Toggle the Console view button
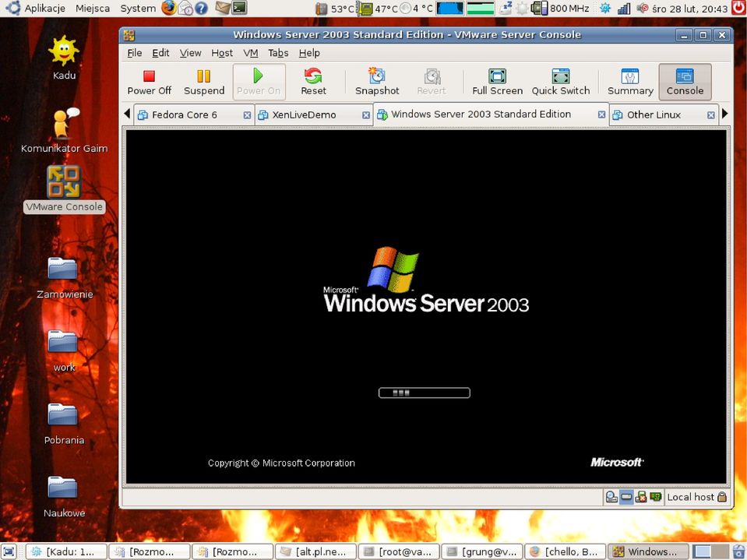Image resolution: width=747 pixels, height=560 pixels. 685,83
